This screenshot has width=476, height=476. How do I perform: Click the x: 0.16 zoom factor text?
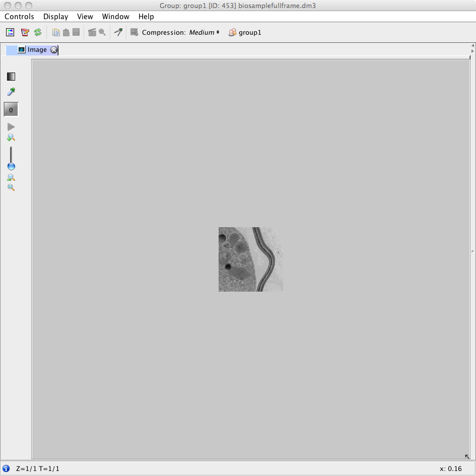(x=450, y=469)
